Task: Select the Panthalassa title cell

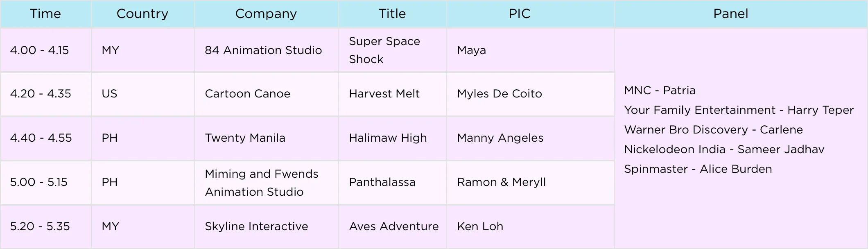Action: (x=382, y=182)
